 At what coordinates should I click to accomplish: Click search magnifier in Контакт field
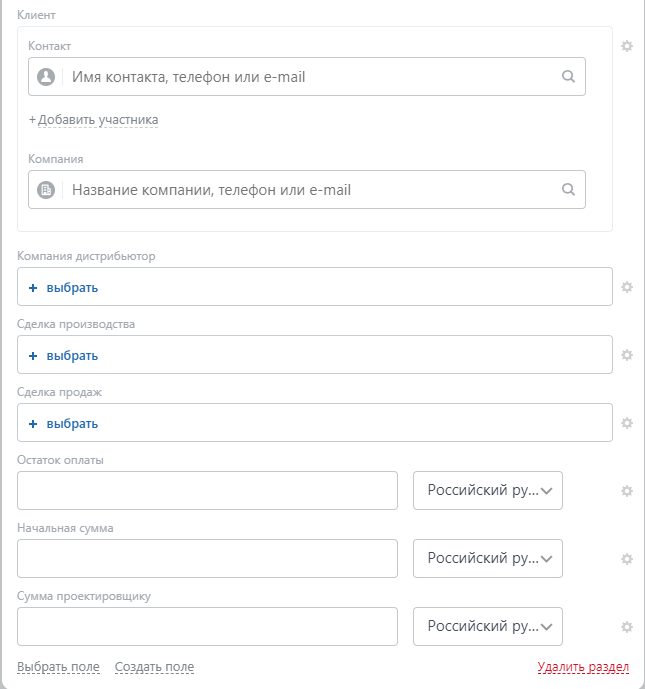click(x=568, y=76)
